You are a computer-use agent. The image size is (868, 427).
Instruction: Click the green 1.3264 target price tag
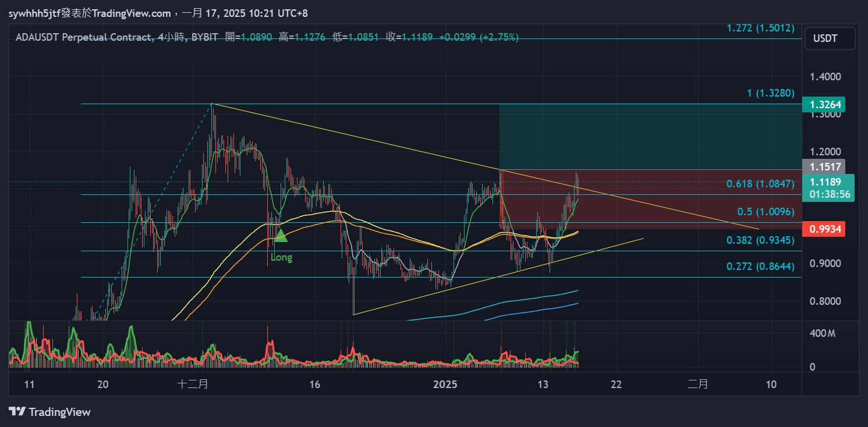(823, 105)
